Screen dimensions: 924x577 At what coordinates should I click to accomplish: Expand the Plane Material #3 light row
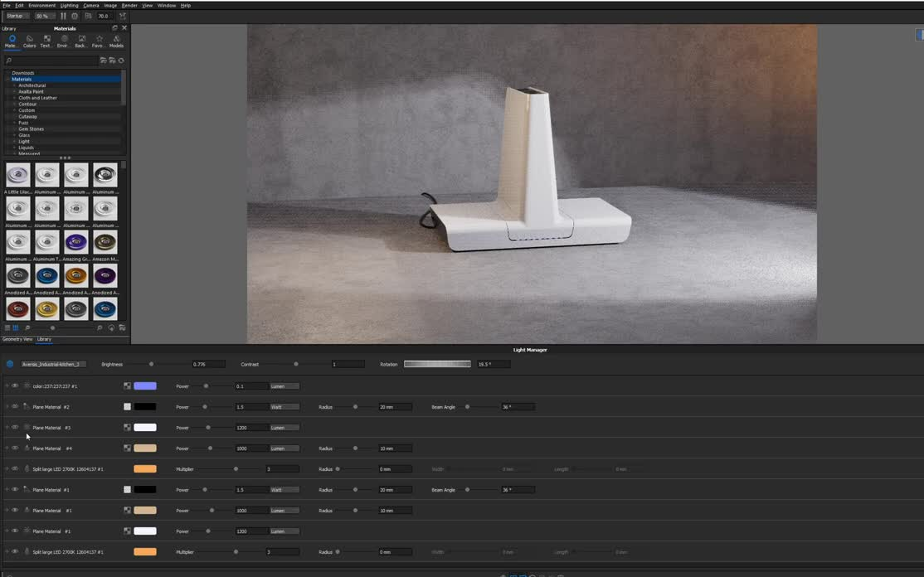(5, 427)
